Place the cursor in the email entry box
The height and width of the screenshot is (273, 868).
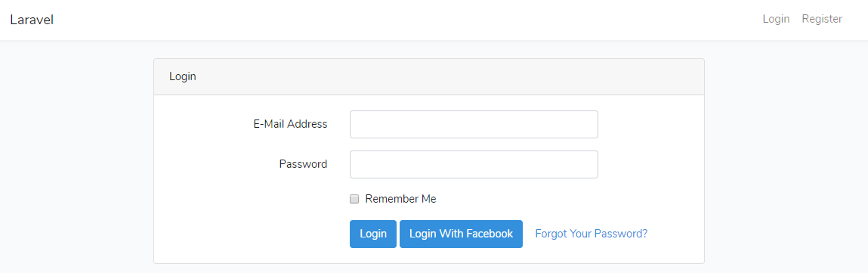[x=474, y=124]
